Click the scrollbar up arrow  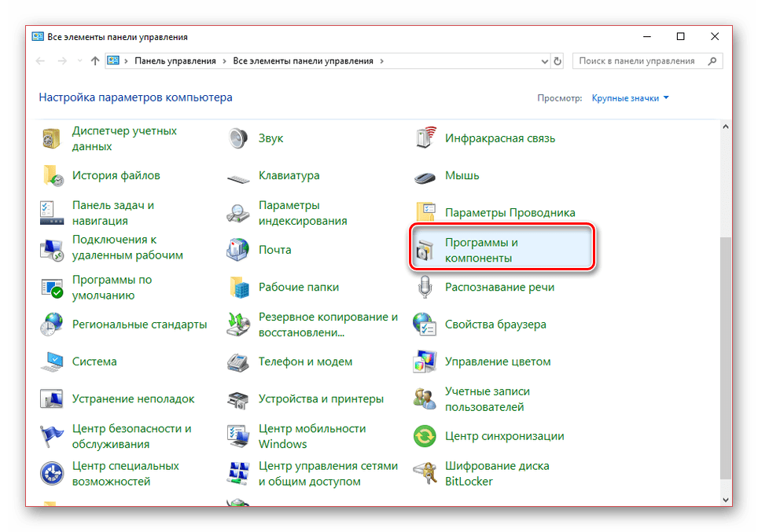(x=726, y=127)
